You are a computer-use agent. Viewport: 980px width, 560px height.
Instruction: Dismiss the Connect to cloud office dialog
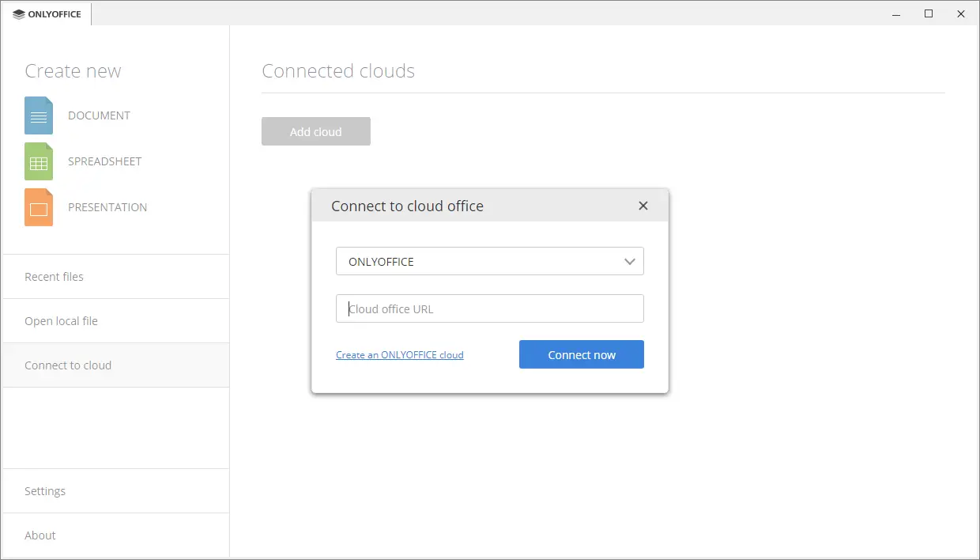click(643, 205)
